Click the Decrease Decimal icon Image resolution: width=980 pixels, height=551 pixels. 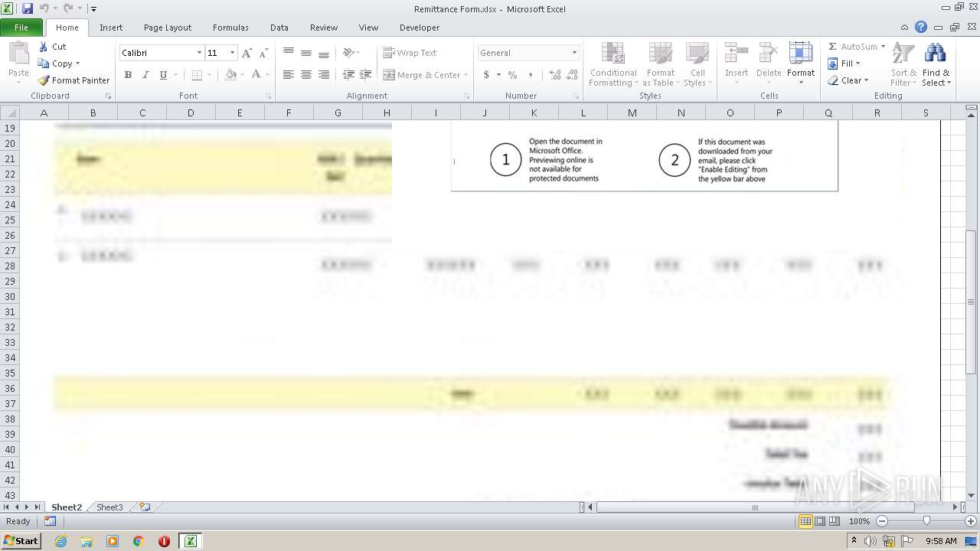573,75
